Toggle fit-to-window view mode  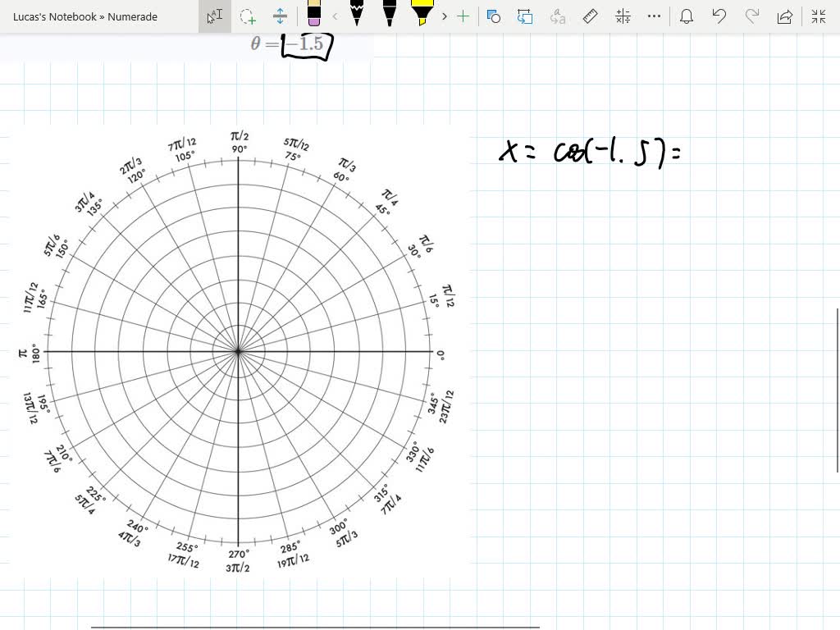click(817, 16)
